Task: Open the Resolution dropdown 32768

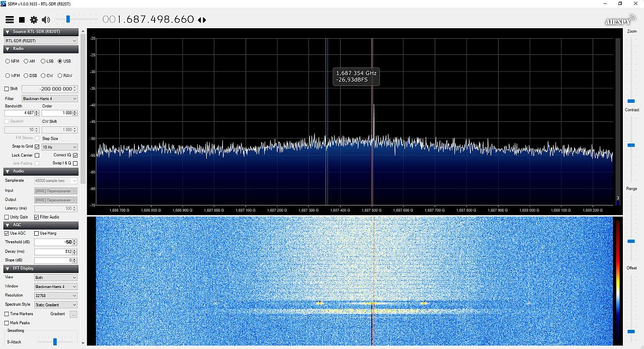Action: click(x=55, y=296)
